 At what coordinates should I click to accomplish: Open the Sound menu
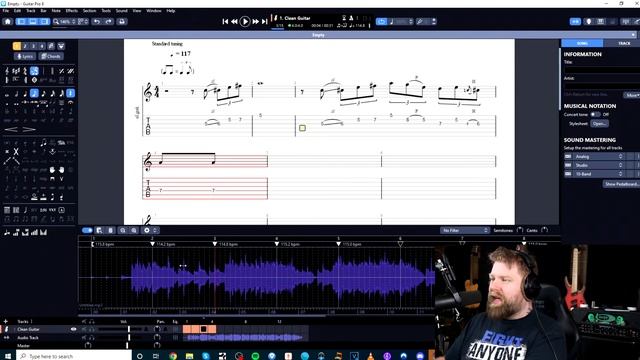tap(122, 11)
